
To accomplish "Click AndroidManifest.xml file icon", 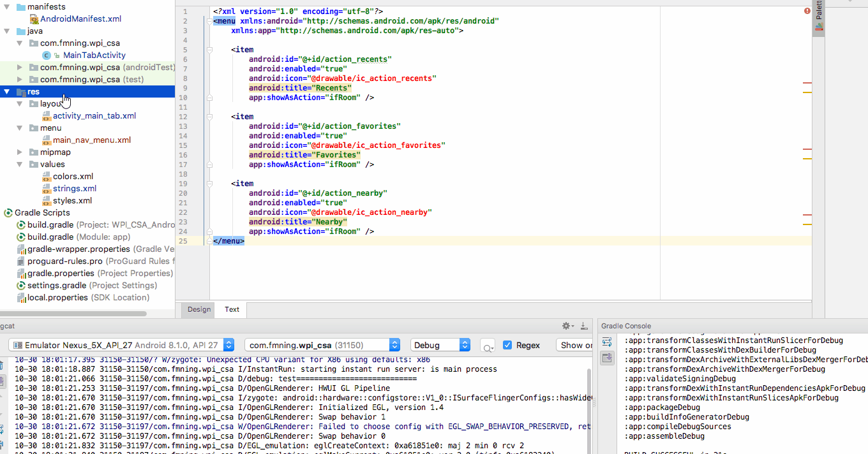I will (34, 19).
